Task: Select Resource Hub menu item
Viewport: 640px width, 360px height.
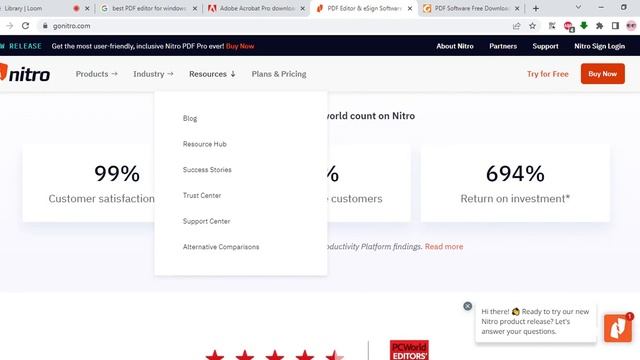Action: click(x=204, y=144)
